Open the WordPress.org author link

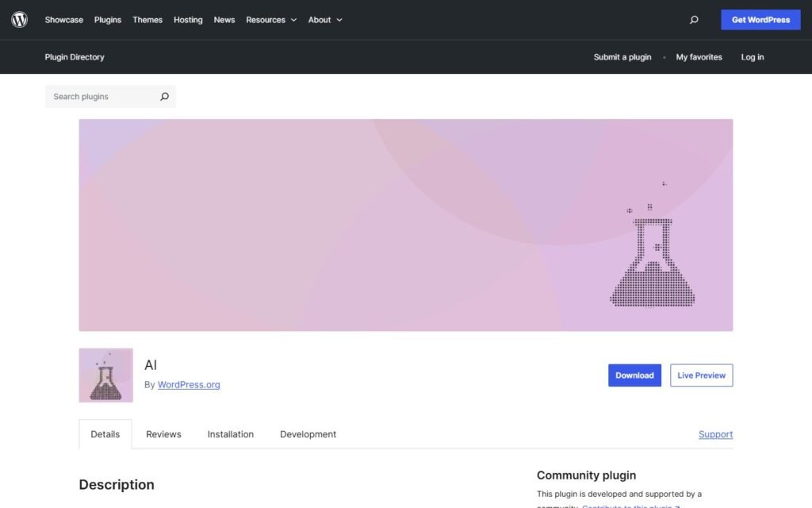[x=189, y=385]
